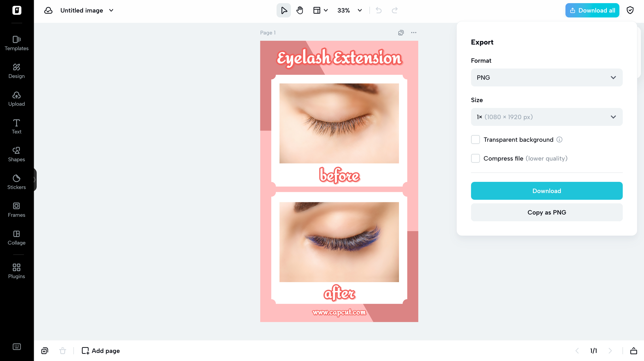Screen dimensions: 644x361
Task: Open the Frames sidebar panel
Action: pyautogui.click(x=17, y=210)
